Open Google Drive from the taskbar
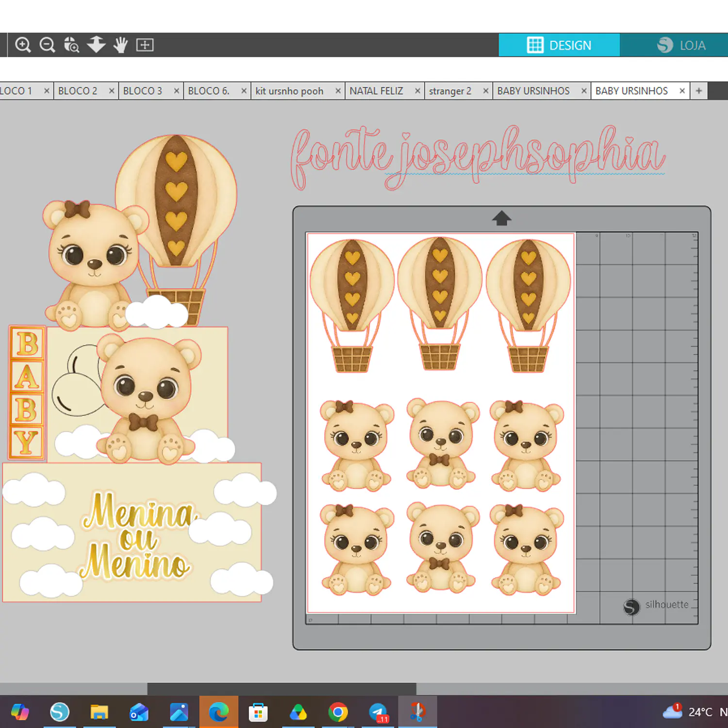728x728 pixels. click(x=298, y=712)
